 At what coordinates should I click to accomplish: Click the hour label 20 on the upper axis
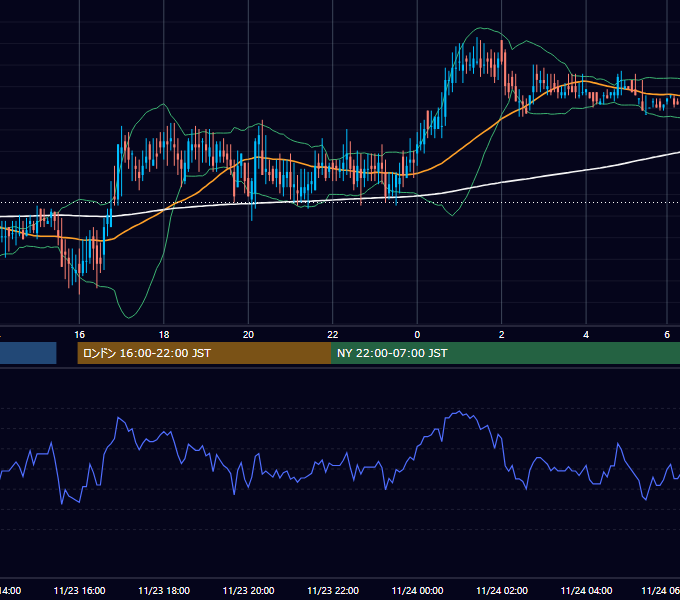pyautogui.click(x=248, y=335)
